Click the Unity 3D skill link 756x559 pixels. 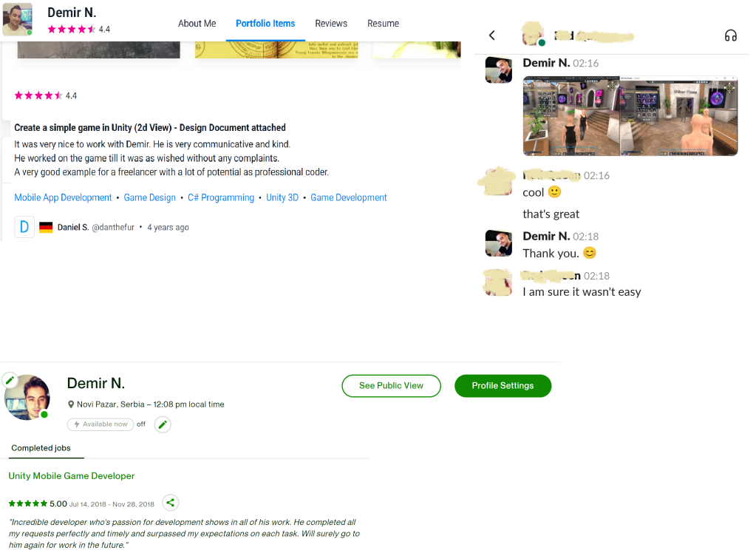pyautogui.click(x=282, y=197)
